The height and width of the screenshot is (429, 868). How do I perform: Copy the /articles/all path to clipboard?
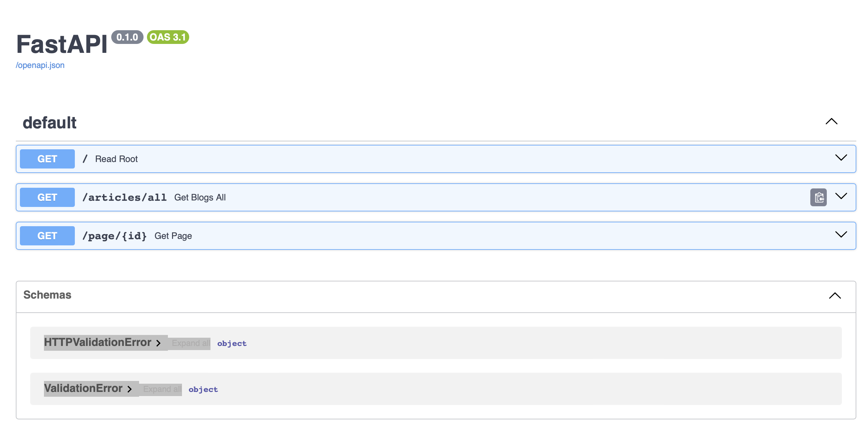tap(818, 197)
